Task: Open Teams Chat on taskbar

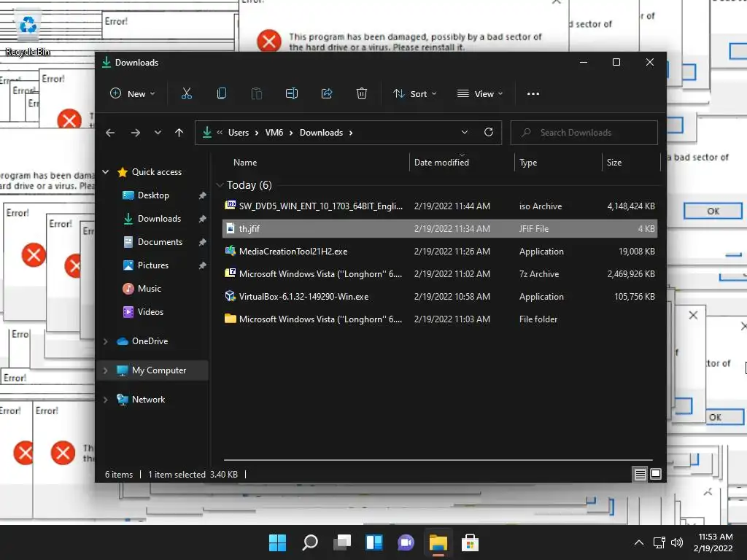Action: [406, 542]
